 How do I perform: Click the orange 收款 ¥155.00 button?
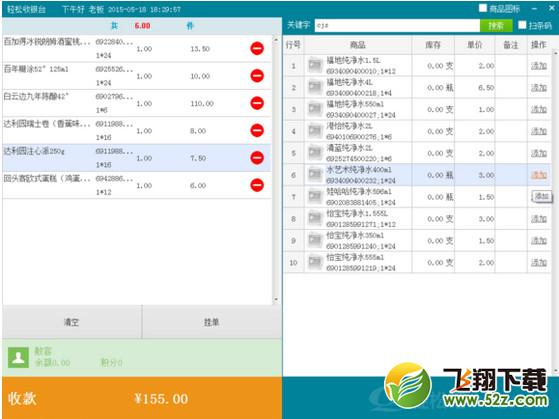coord(142,398)
